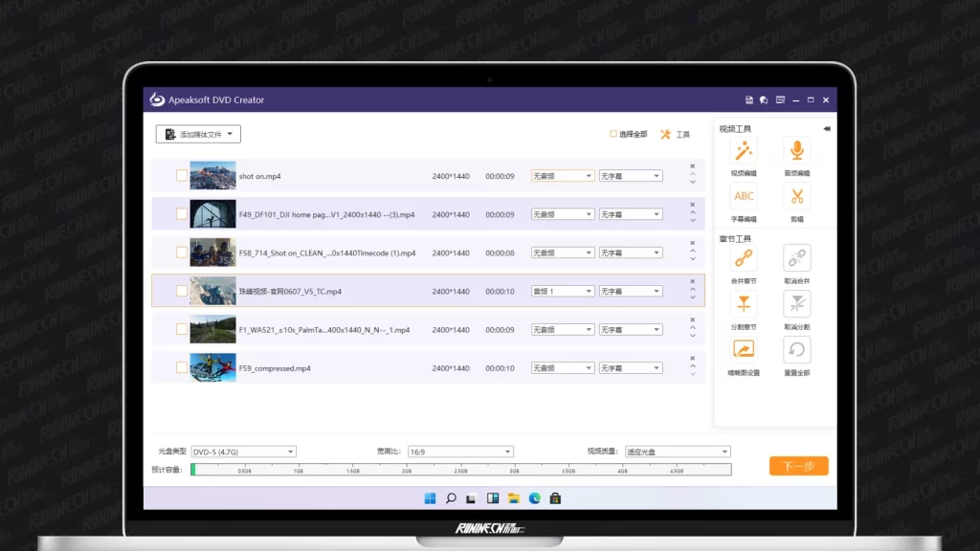
Task: Check the box for shot on.mp4
Action: [x=182, y=176]
